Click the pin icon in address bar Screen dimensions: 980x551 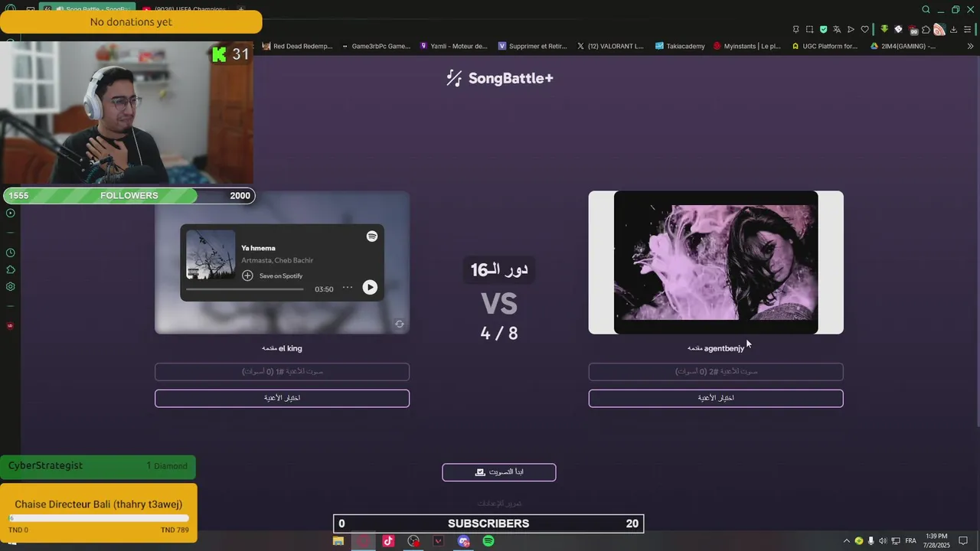tap(795, 30)
